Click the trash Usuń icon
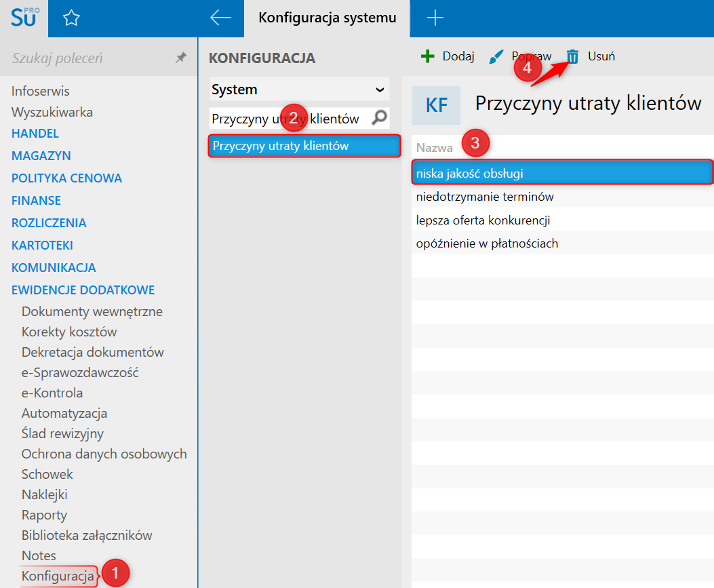 572,56
